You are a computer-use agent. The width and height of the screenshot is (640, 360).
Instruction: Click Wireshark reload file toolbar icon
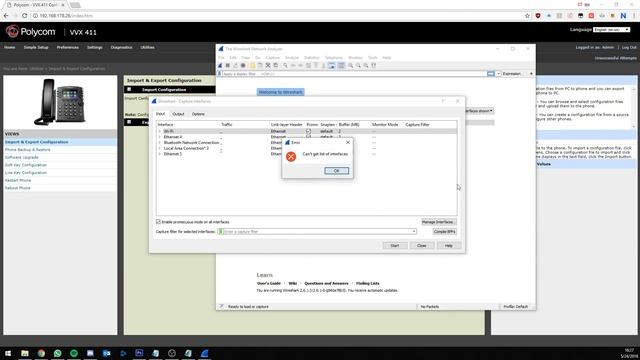tap(276, 65)
